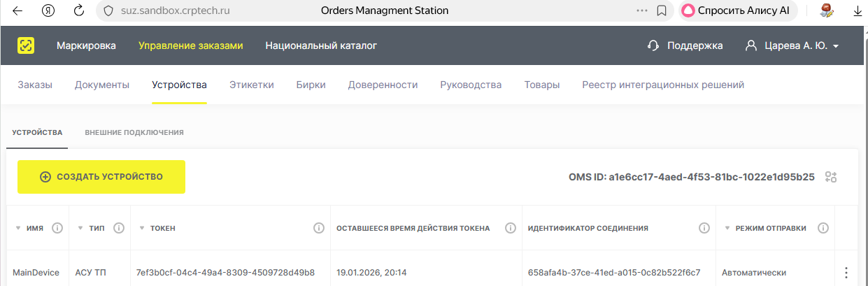Click info icon beside ИМЯ column
The image size is (868, 286).
(58, 228)
